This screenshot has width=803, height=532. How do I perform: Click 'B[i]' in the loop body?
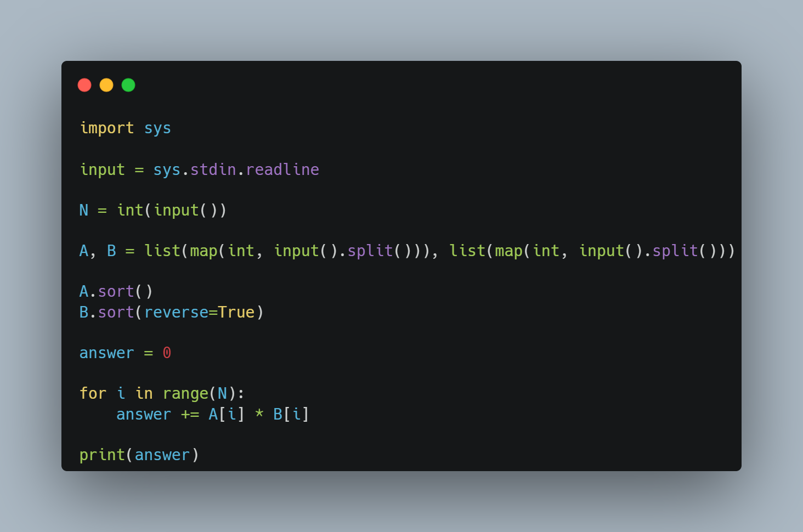pos(291,414)
